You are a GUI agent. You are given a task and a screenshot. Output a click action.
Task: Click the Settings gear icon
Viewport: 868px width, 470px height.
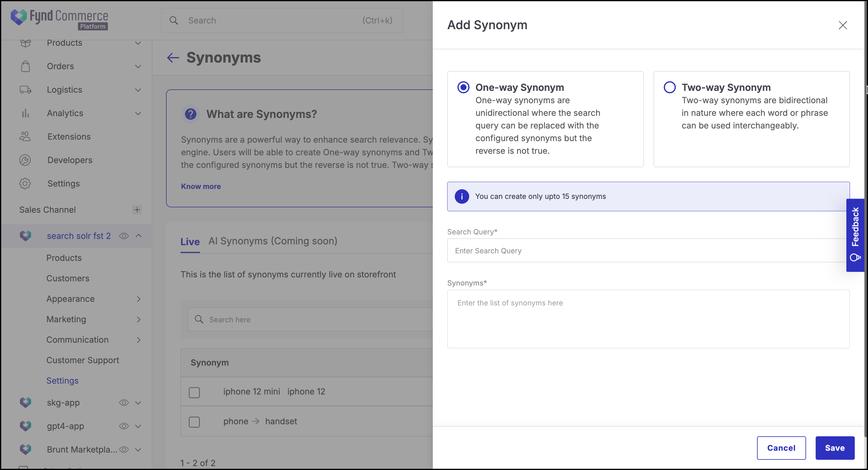[25, 184]
